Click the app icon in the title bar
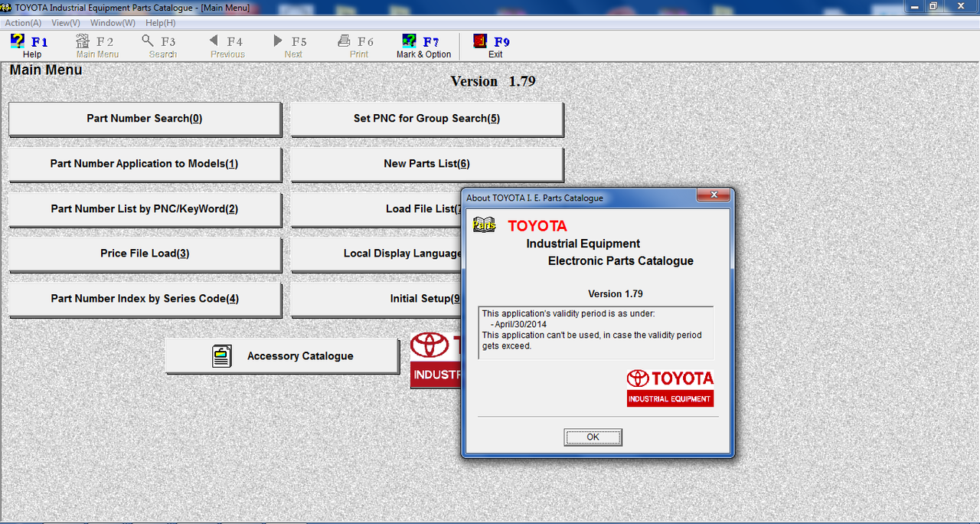Image resolution: width=980 pixels, height=524 pixels. [7, 7]
